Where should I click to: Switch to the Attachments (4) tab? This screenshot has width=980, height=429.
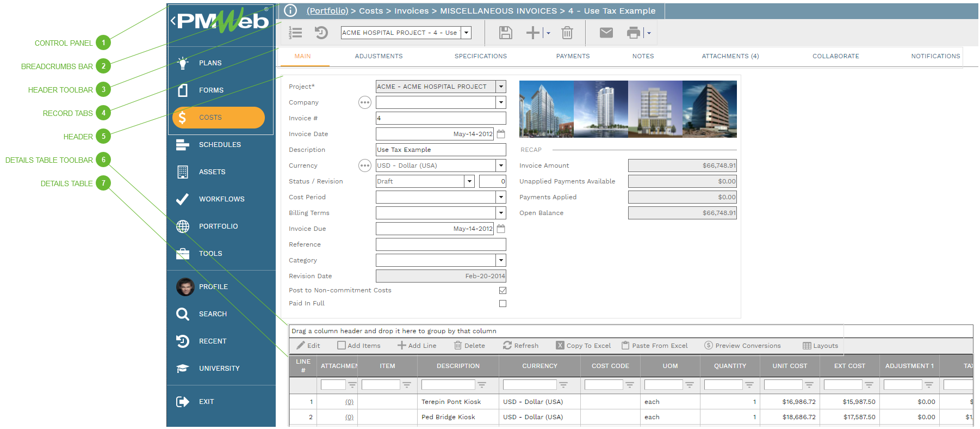730,56
